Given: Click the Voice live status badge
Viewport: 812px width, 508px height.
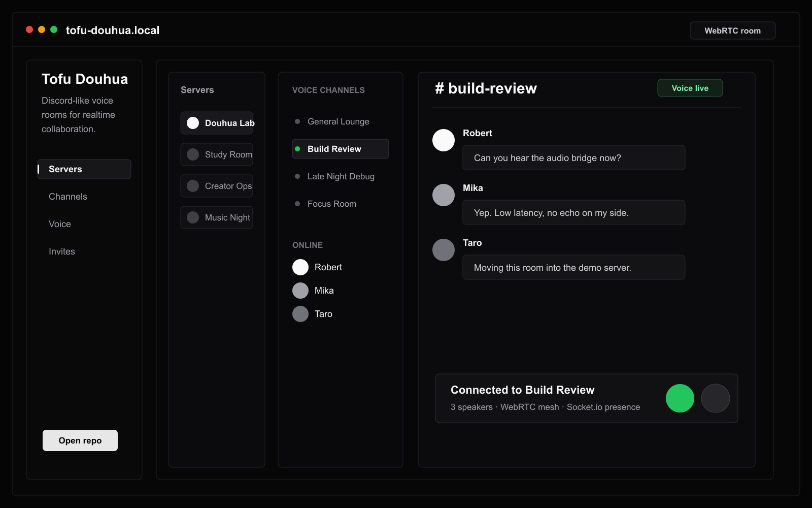Looking at the screenshot, I should tap(690, 88).
